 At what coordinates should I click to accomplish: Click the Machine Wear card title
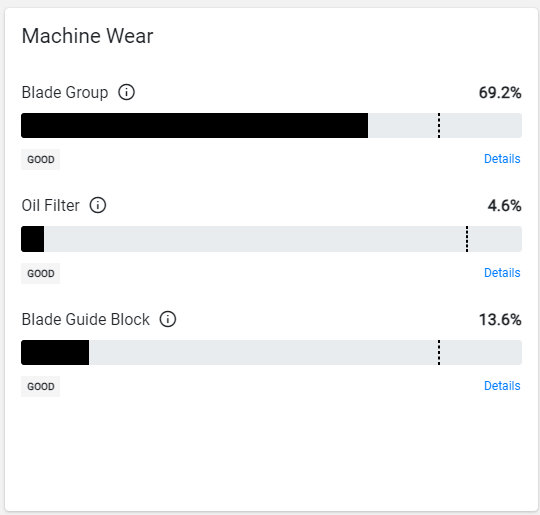[87, 36]
